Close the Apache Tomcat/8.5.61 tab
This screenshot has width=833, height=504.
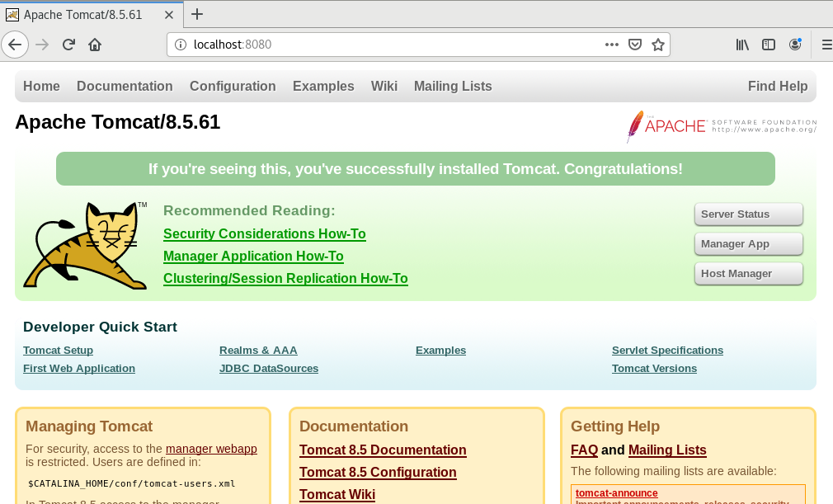169,15
